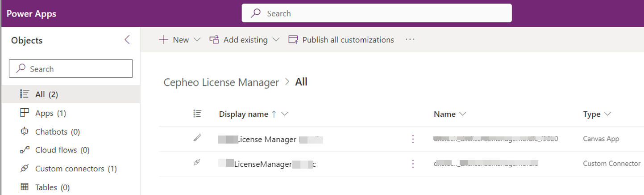Select Custom connectors (1) in the Objects list

pos(70,169)
